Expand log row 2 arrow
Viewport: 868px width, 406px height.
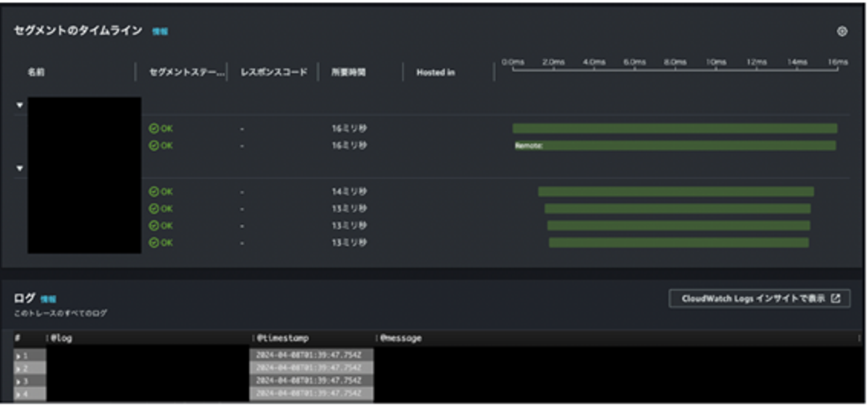tap(19, 368)
